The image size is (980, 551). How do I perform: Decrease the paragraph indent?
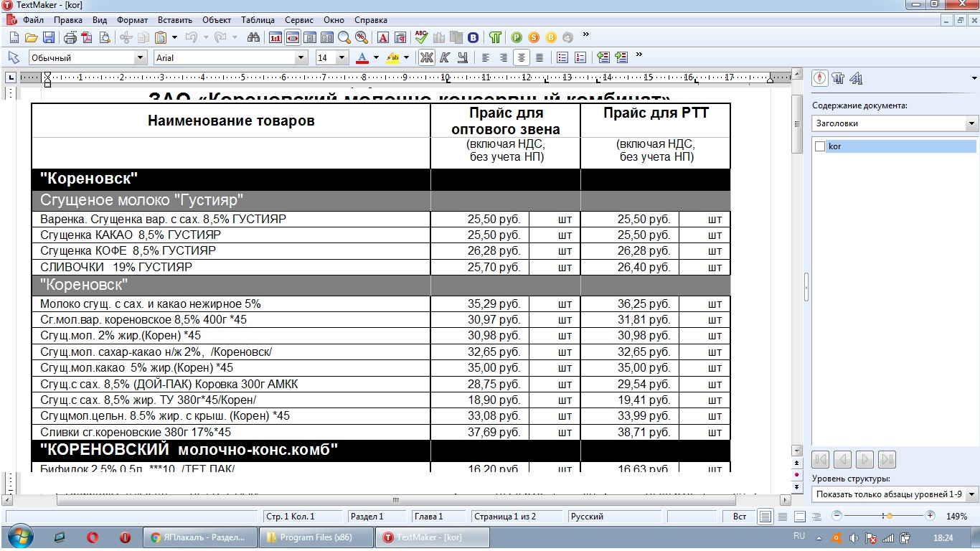[x=603, y=57]
